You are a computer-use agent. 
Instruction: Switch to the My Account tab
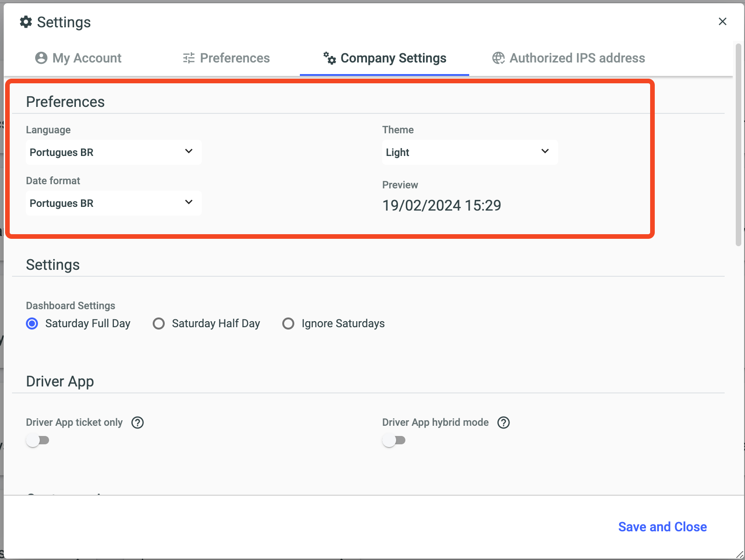coord(79,58)
